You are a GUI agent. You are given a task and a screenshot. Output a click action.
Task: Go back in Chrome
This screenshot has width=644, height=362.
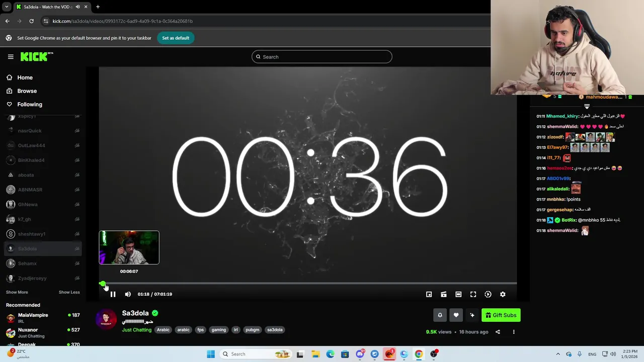click(7, 21)
